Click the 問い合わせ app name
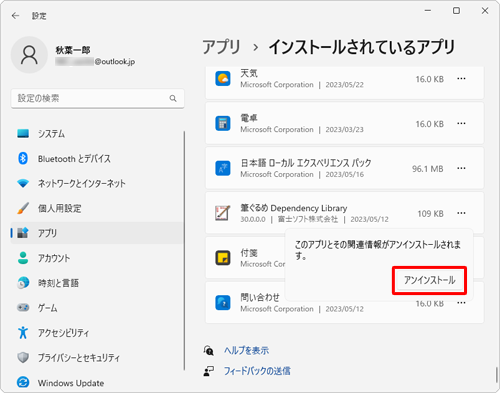 [260, 297]
